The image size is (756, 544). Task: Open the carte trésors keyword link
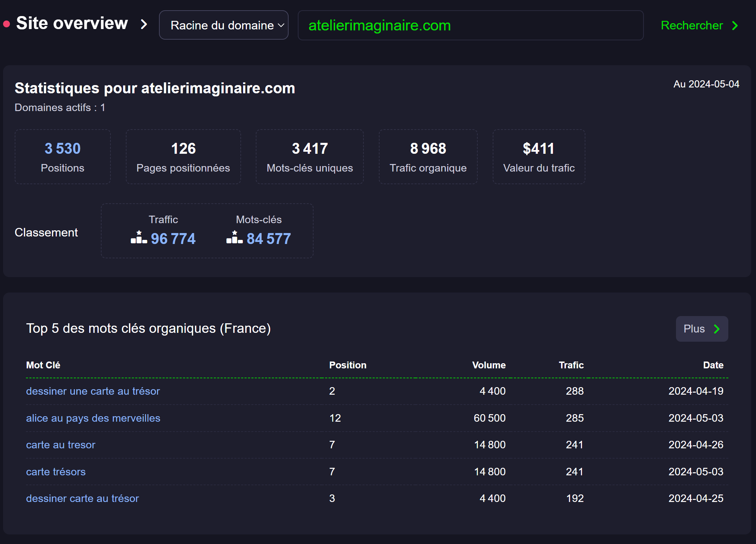click(x=56, y=472)
